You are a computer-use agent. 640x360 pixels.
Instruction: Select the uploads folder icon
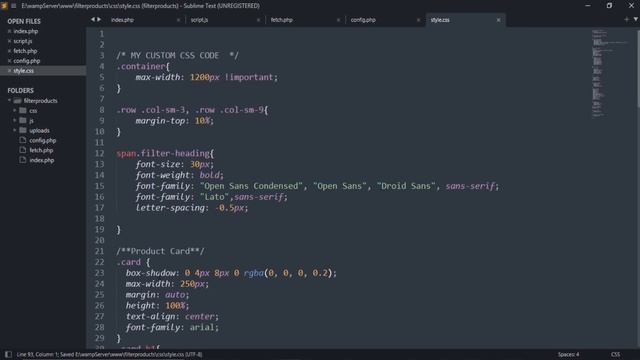click(23, 130)
